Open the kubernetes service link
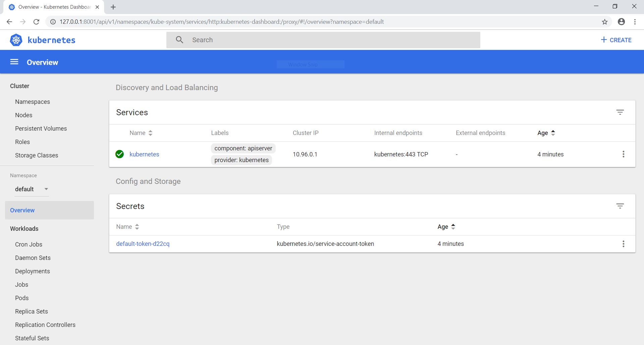The height and width of the screenshot is (345, 644). click(144, 154)
